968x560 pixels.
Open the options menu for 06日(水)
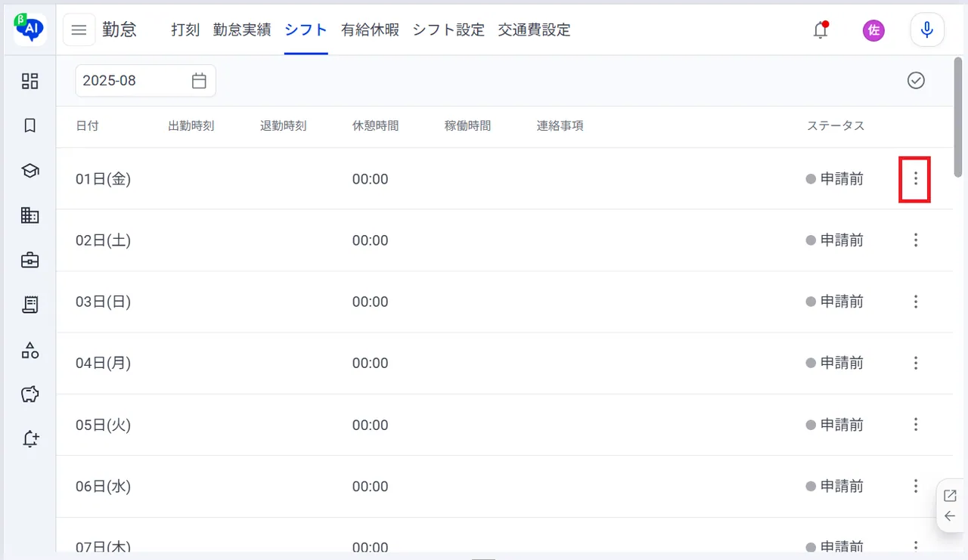(x=916, y=486)
